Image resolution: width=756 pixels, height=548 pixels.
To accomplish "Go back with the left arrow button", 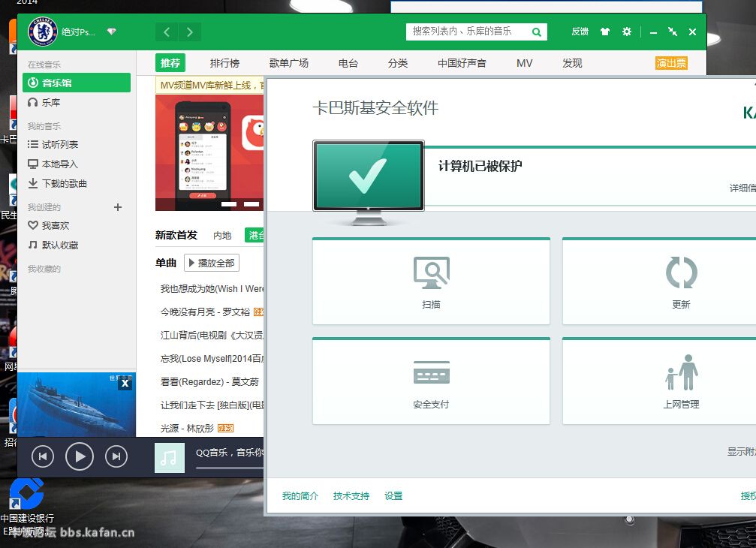I will (167, 32).
